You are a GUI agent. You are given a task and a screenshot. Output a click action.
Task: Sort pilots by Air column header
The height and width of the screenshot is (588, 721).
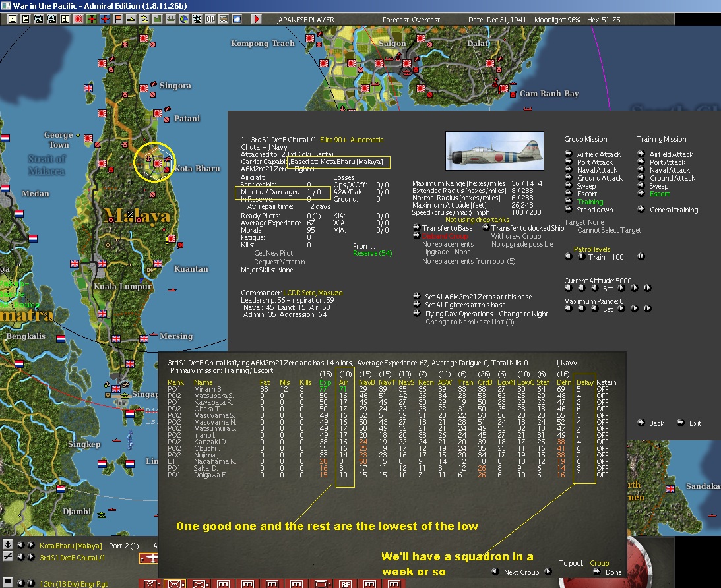(343, 382)
